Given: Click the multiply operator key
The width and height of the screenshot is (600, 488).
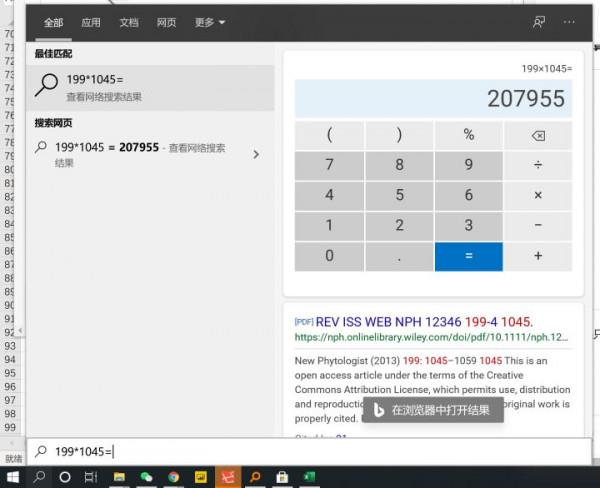Looking at the screenshot, I should pyautogui.click(x=538, y=195).
